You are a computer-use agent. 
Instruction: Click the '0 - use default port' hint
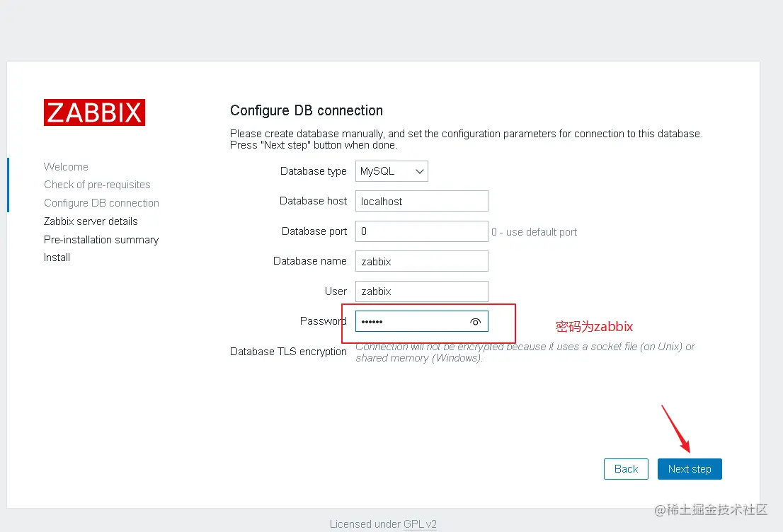tap(534, 232)
